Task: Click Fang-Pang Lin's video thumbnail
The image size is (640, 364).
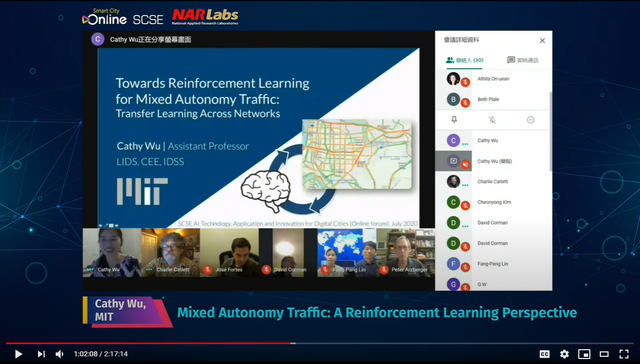Action: click(346, 252)
